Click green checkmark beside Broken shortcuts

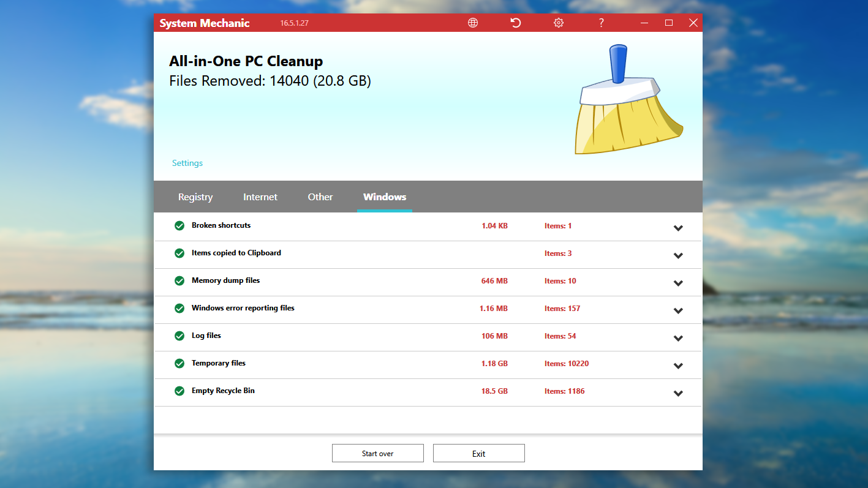click(x=179, y=226)
